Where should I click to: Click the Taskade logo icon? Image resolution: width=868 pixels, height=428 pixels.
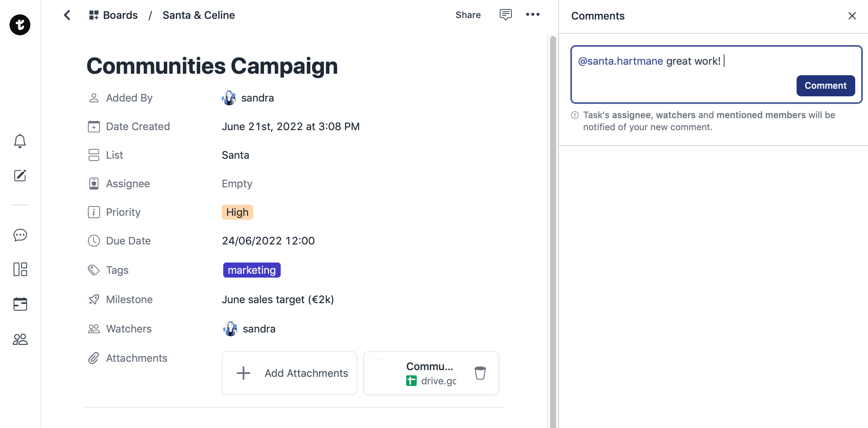click(20, 25)
